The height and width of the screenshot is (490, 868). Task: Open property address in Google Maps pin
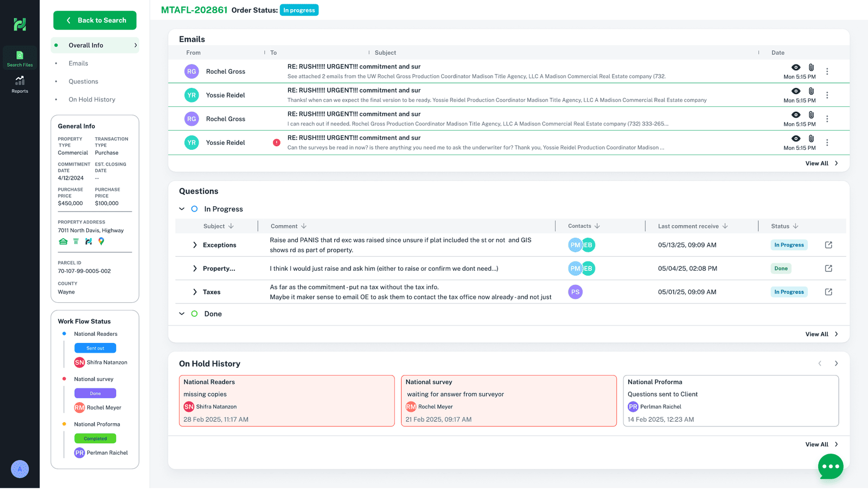(x=101, y=241)
